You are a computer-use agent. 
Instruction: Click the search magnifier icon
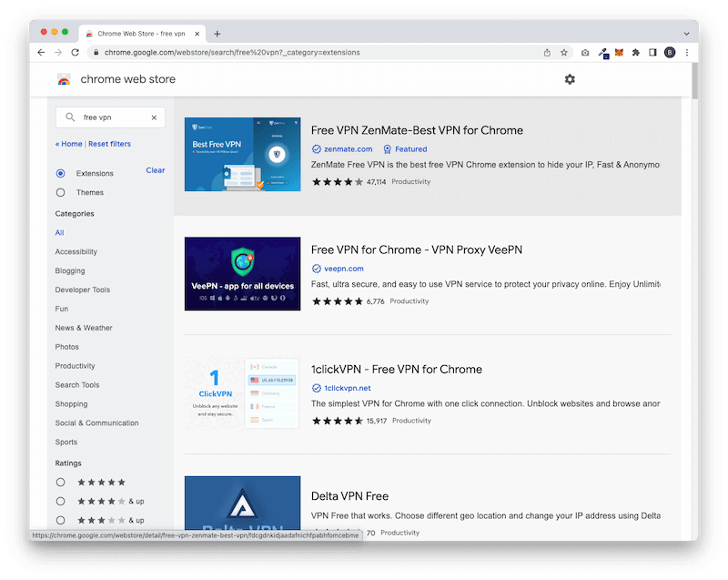tap(70, 117)
